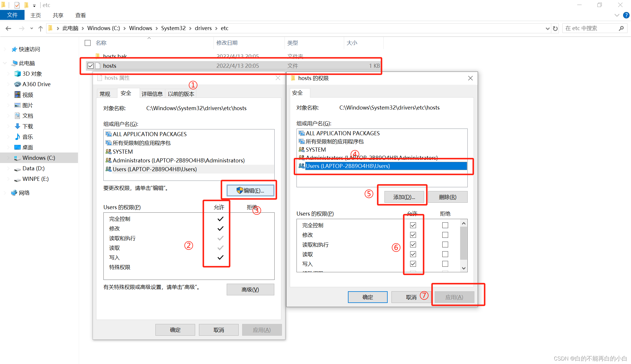631x364 pixels.
Task: Toggle 完全控制 allow checkbox in permissions
Action: [x=413, y=225]
